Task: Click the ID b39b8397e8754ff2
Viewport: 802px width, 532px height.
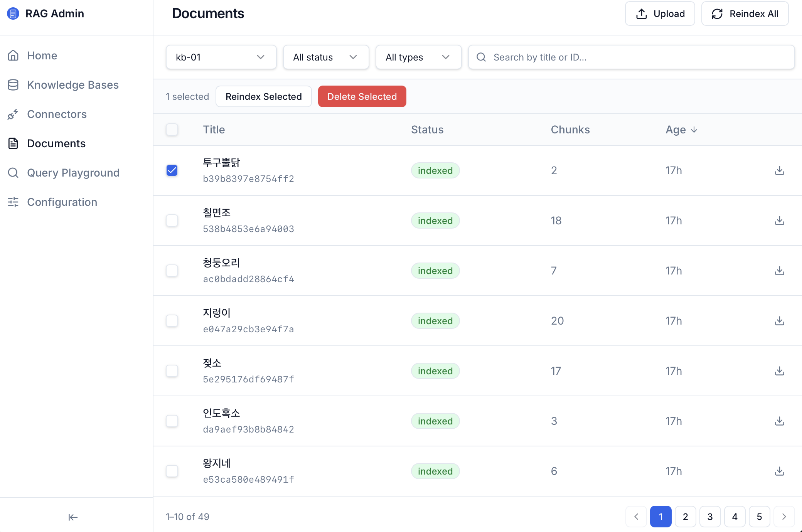Action: [x=249, y=179]
